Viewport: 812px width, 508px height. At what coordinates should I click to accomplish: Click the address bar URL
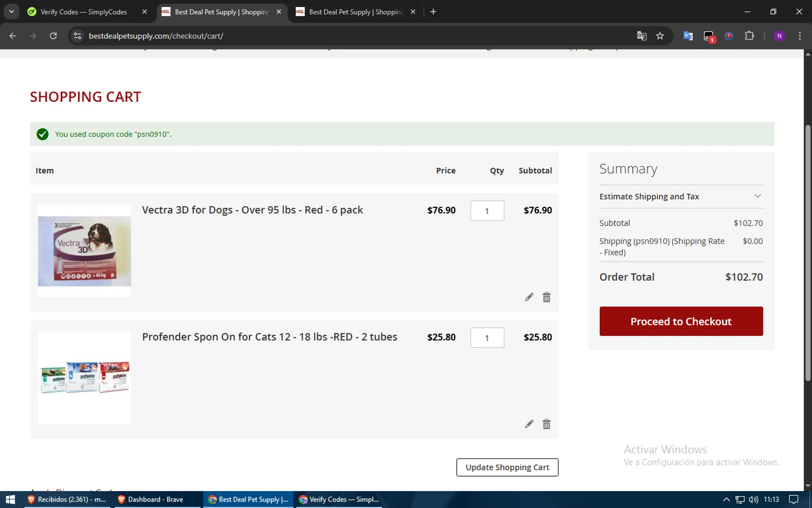156,36
